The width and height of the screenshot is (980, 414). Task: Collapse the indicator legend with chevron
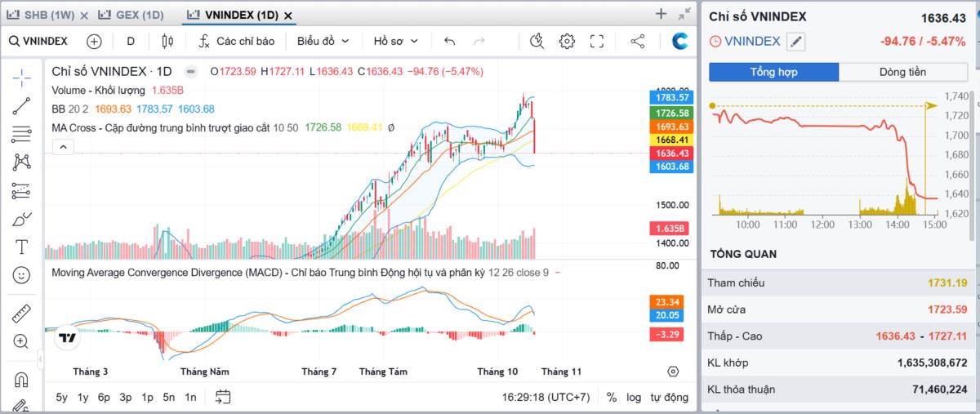63,147
